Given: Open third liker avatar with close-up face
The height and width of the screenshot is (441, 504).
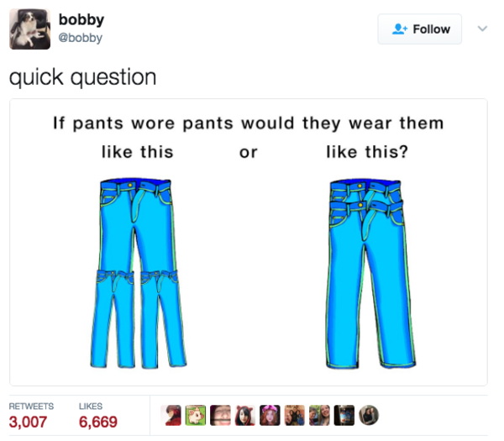Looking at the screenshot, I should pos(220,415).
